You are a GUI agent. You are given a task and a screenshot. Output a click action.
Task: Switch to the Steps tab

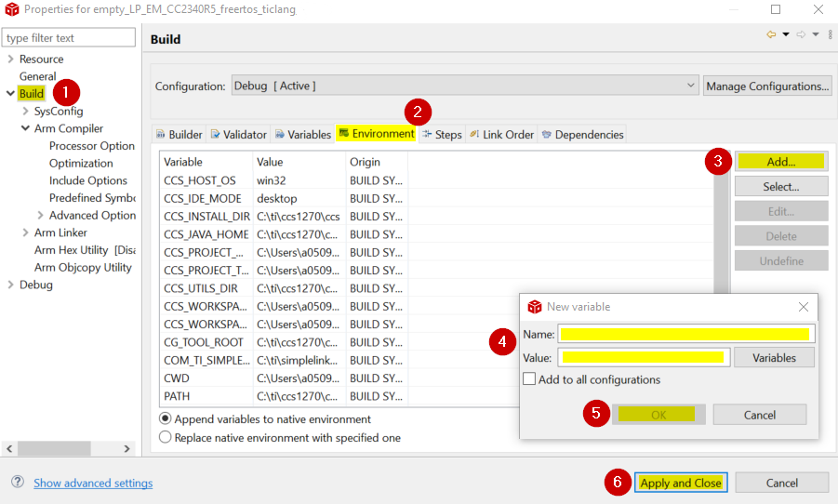coord(442,134)
